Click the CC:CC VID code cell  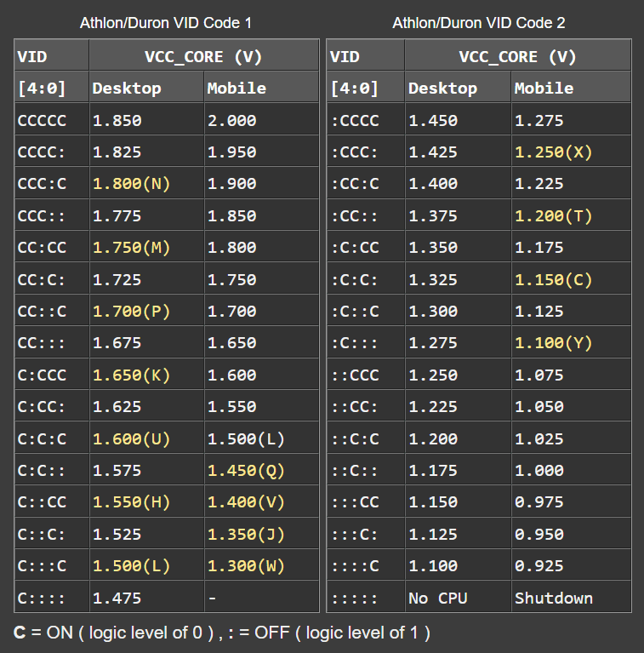52,248
